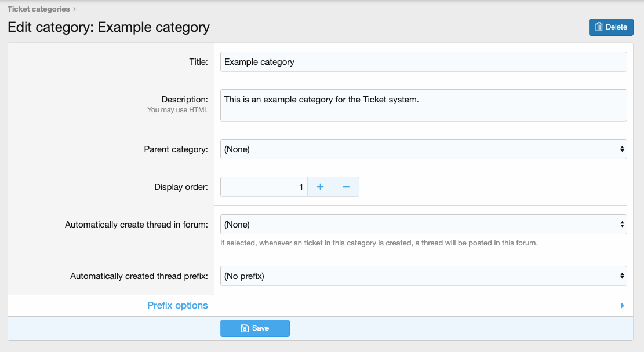Click inside the Description text area
This screenshot has width=644, height=352.
(423, 105)
